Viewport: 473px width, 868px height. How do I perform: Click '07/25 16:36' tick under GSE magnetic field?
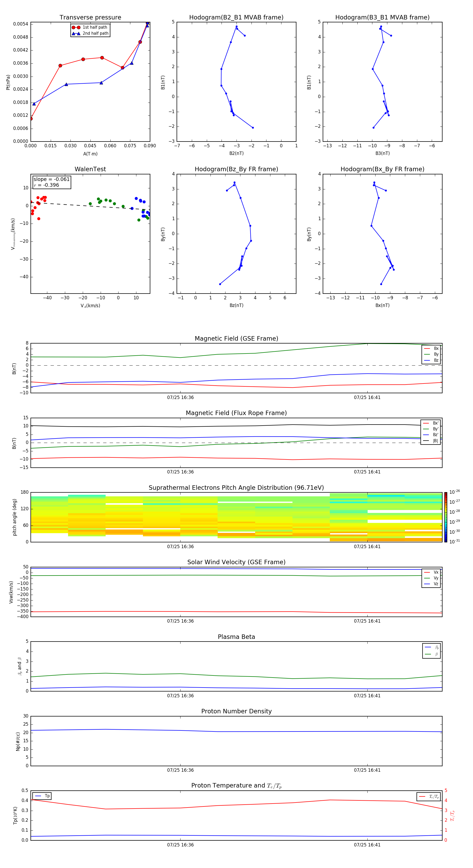click(x=180, y=397)
